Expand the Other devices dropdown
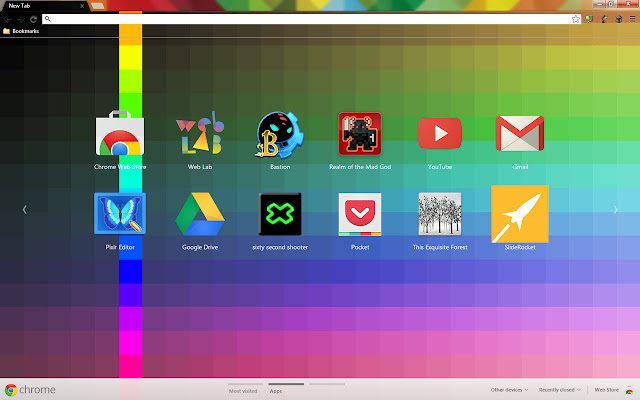This screenshot has height=400, width=640. (x=509, y=390)
